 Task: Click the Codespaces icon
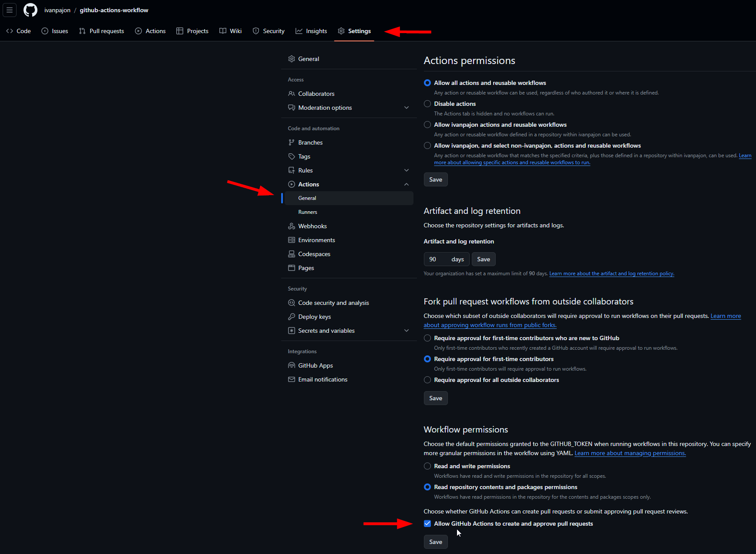click(x=292, y=254)
